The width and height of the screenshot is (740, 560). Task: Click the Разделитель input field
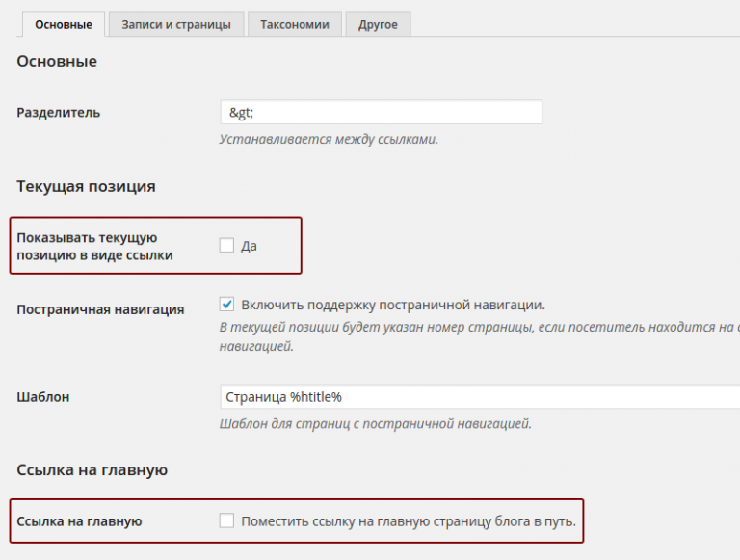pyautogui.click(x=381, y=113)
